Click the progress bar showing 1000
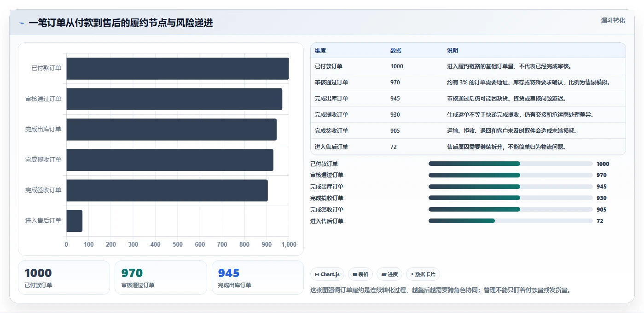 [x=511, y=164]
